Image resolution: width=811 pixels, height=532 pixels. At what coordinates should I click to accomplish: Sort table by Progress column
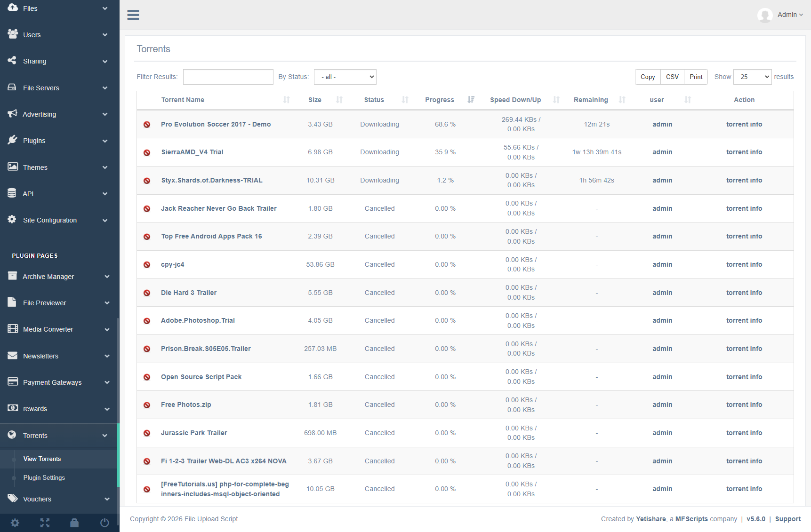pos(440,100)
